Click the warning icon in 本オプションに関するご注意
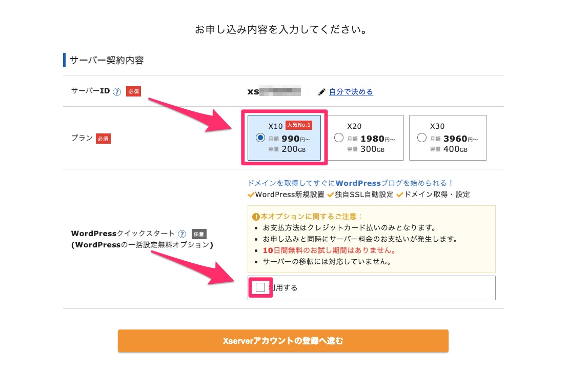The image size is (588, 388). tap(256, 217)
